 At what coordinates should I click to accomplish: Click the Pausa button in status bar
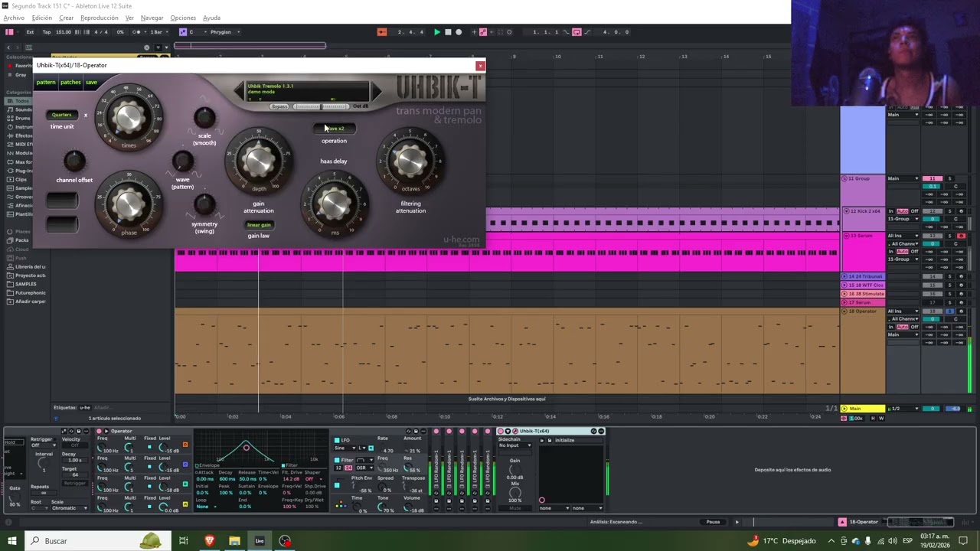coord(713,522)
